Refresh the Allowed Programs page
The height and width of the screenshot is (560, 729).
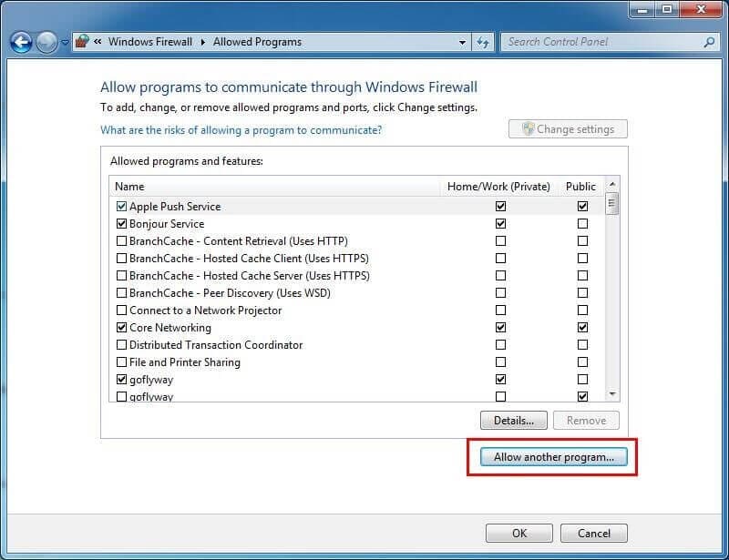point(483,42)
